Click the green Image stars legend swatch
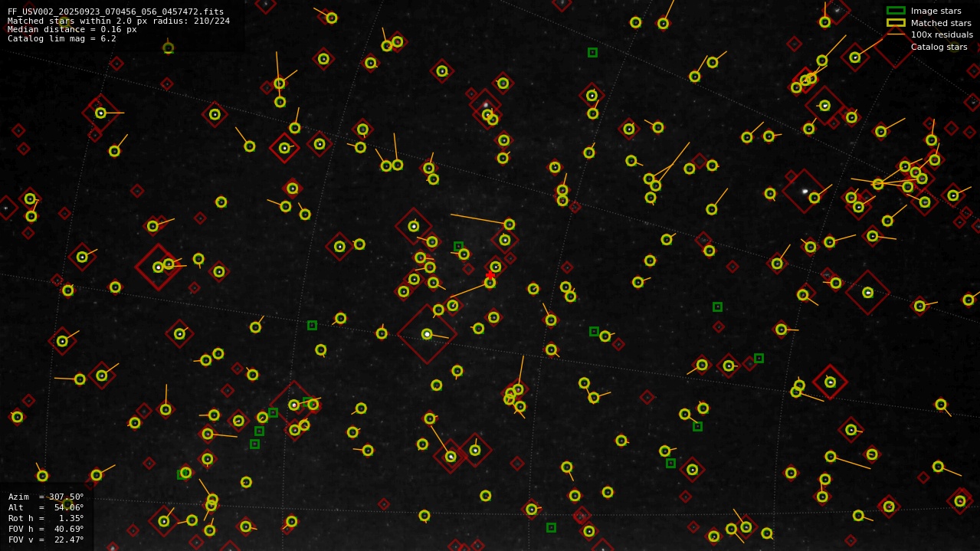 coord(896,11)
